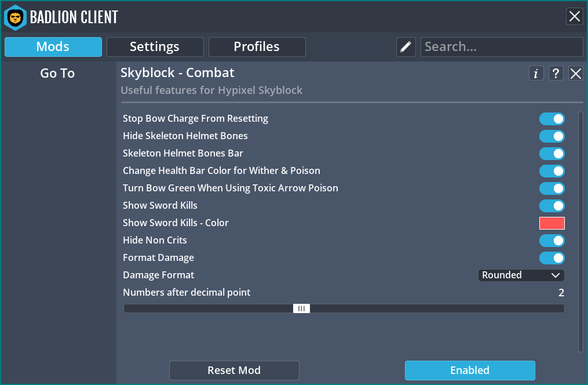Viewport: 588px width, 385px height.
Task: Open the Damage Format Rounded dropdown
Action: (521, 275)
